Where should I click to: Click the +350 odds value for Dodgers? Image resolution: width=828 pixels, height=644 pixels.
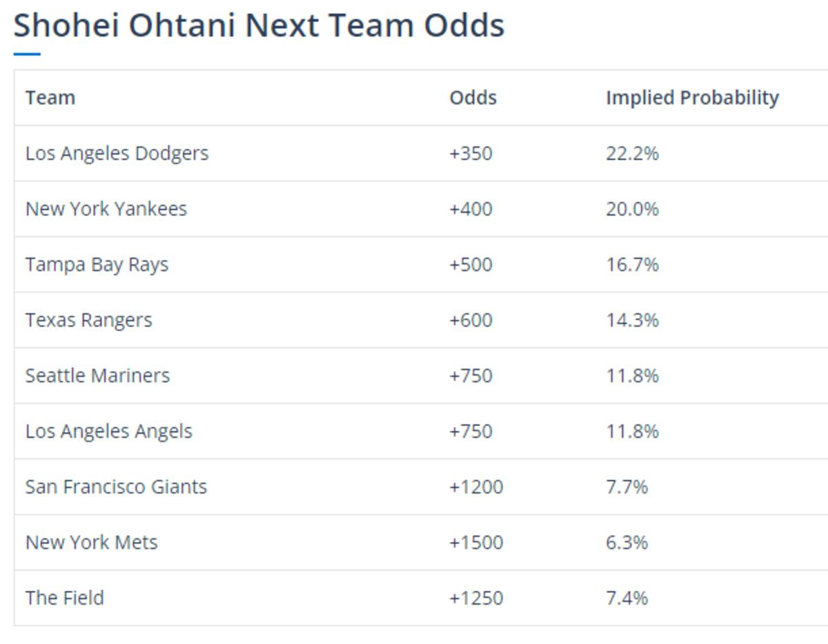[471, 153]
